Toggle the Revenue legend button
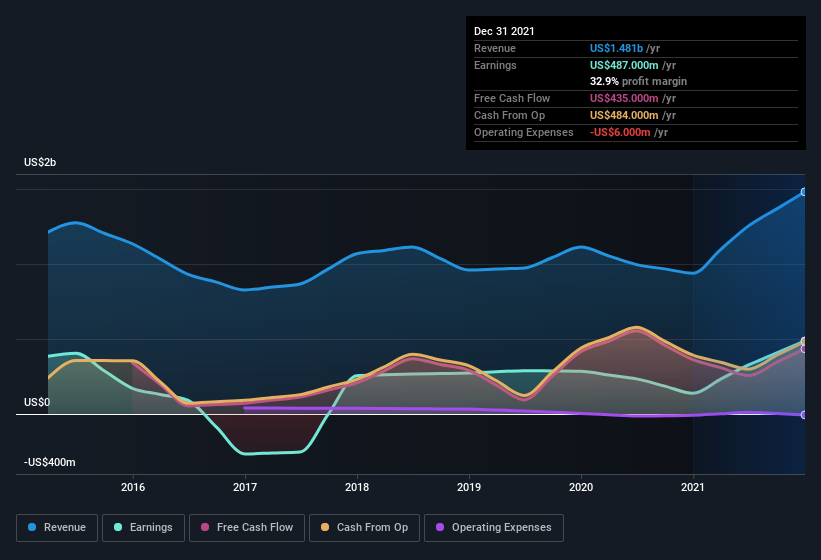Image resolution: width=821 pixels, height=560 pixels. tap(57, 528)
